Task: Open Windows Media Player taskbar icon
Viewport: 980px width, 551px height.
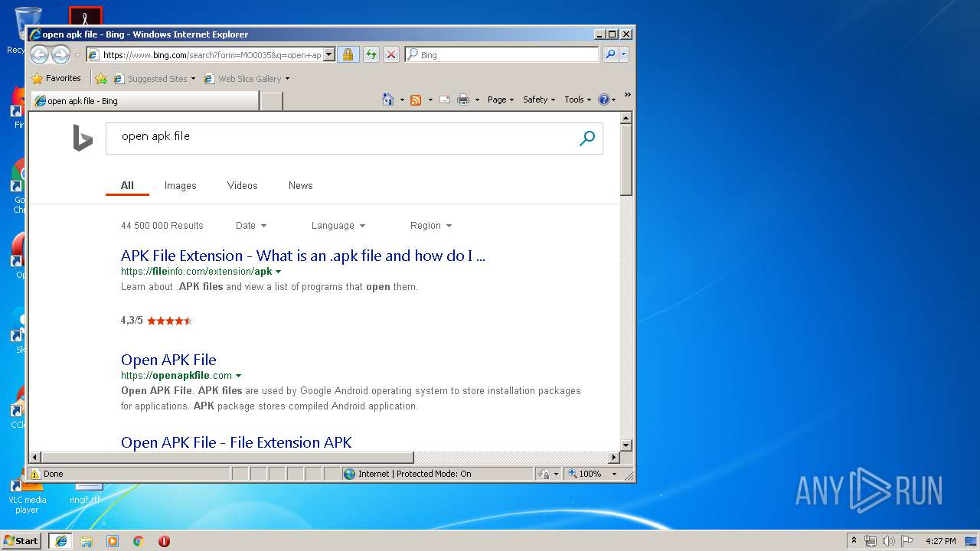Action: click(x=113, y=541)
